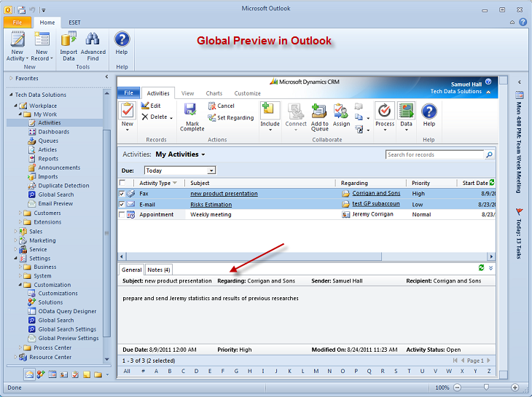Viewport: 532px width, 397px height.
Task: Click the Import Data icon
Action: pyautogui.click(x=69, y=39)
